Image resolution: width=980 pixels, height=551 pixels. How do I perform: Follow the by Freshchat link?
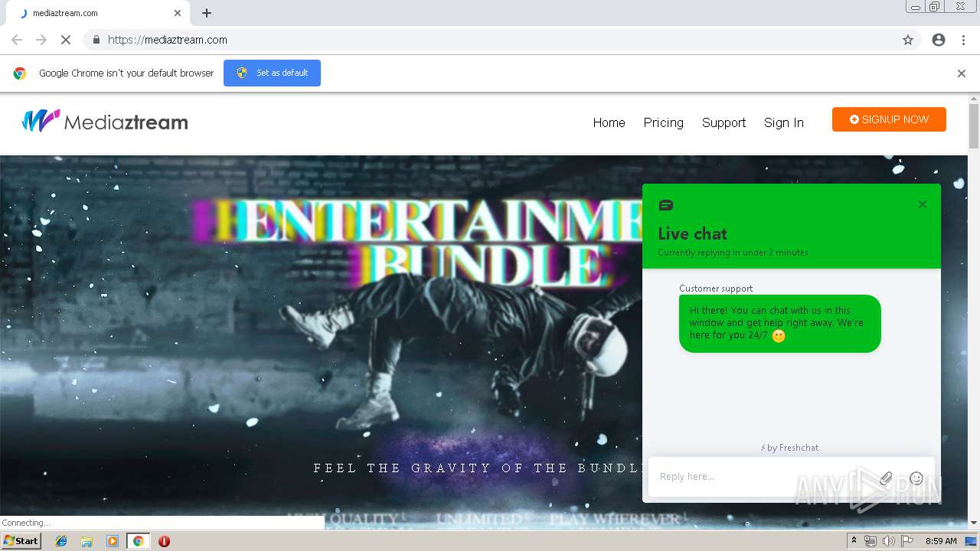pyautogui.click(x=789, y=448)
